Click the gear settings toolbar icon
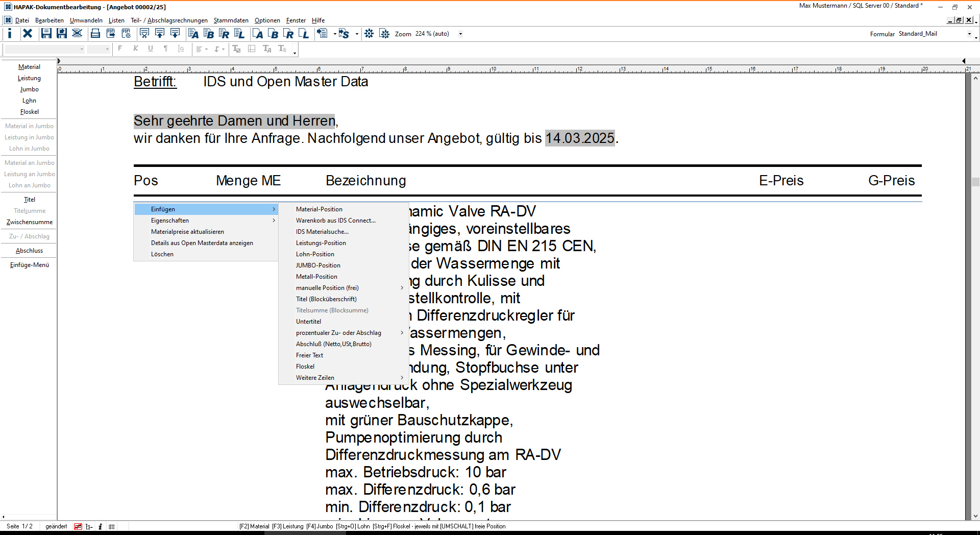This screenshot has height=535, width=980. pyautogui.click(x=369, y=34)
